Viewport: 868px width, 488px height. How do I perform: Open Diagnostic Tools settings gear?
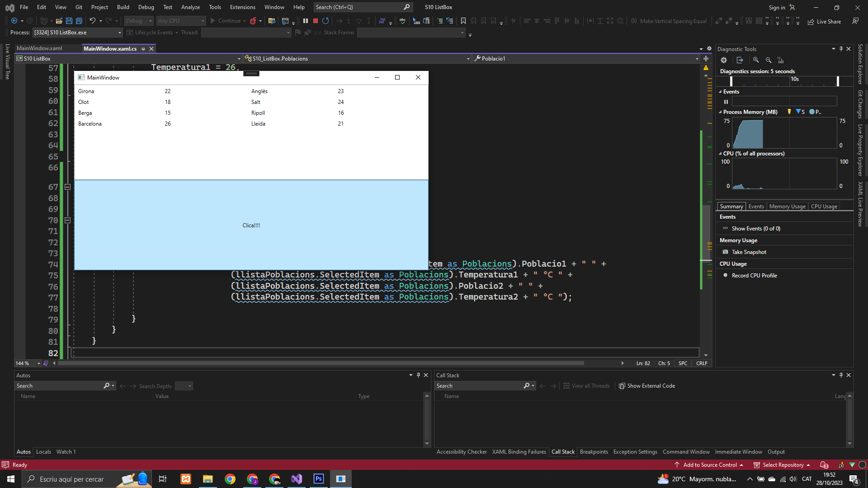[x=724, y=60]
